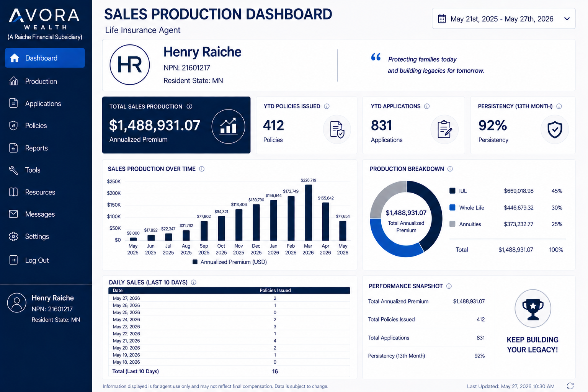Viewport: 588px width, 392px height.
Task: Open the Messages menu label
Action: tap(40, 214)
